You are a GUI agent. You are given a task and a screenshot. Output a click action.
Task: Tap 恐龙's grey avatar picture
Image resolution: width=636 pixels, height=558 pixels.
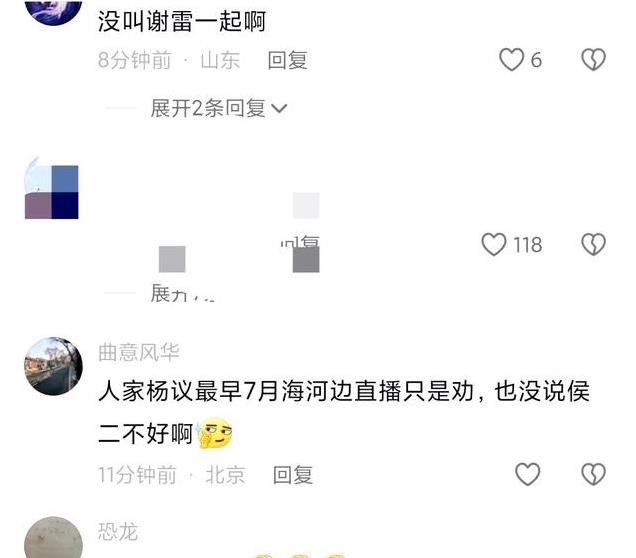(x=54, y=538)
